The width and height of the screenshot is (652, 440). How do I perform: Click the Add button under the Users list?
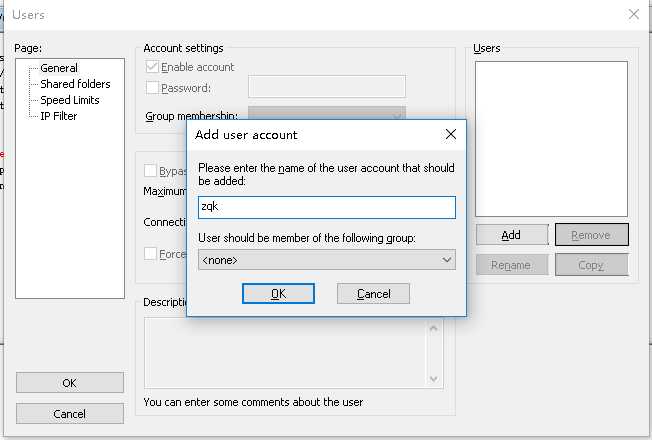[511, 235]
